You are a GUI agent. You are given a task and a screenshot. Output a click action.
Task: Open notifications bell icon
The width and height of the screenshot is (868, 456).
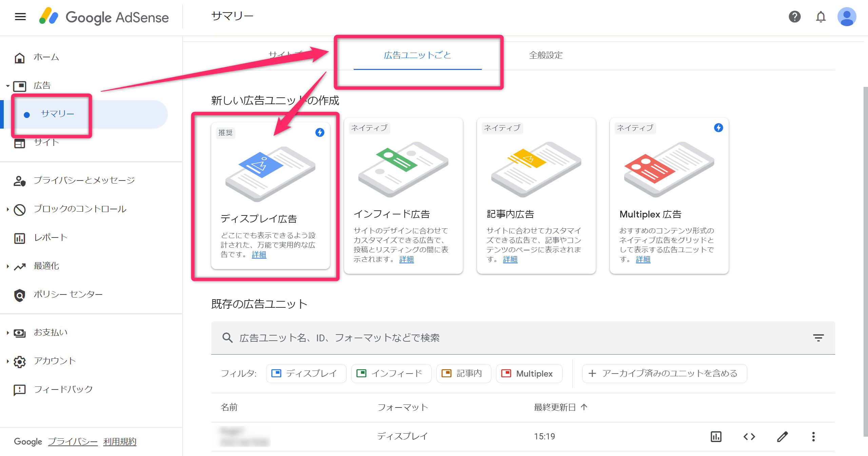pyautogui.click(x=821, y=17)
